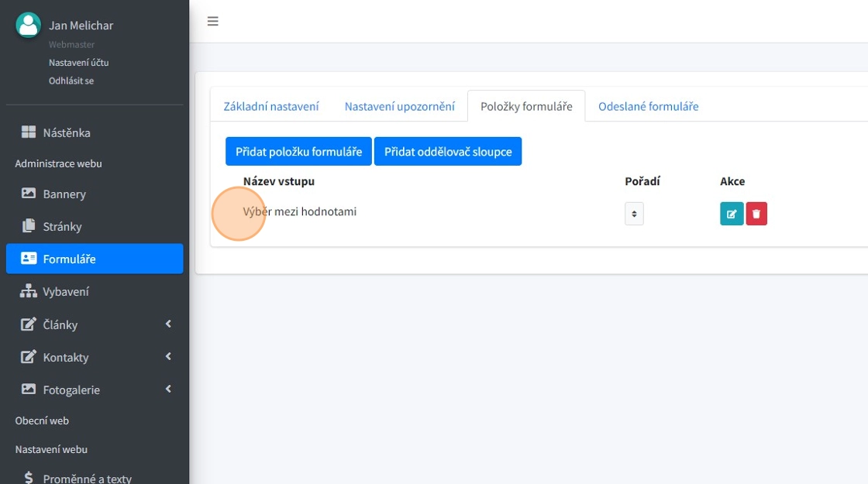The image size is (868, 484).
Task: Click the Bannery image icon in sidebar
Action: [x=29, y=194]
